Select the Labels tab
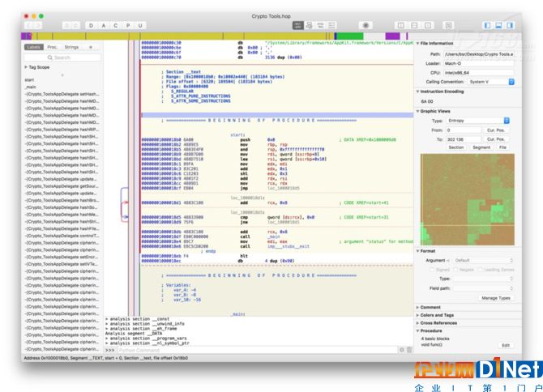The image size is (543, 392). (x=33, y=47)
